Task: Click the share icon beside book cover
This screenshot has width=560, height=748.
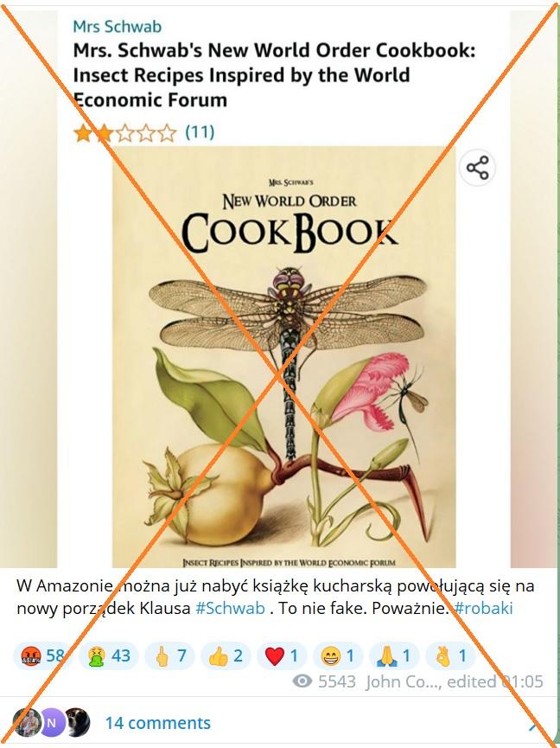Action: [x=477, y=168]
